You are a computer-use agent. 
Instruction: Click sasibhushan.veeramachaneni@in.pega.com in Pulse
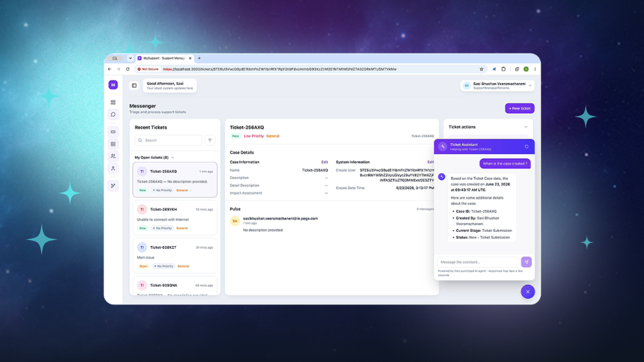pyautogui.click(x=280, y=219)
